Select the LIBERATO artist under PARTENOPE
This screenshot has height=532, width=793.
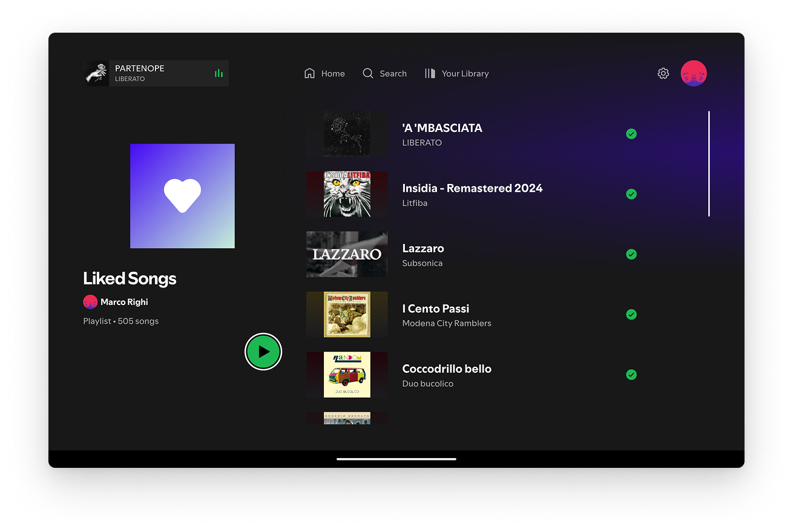(130, 79)
